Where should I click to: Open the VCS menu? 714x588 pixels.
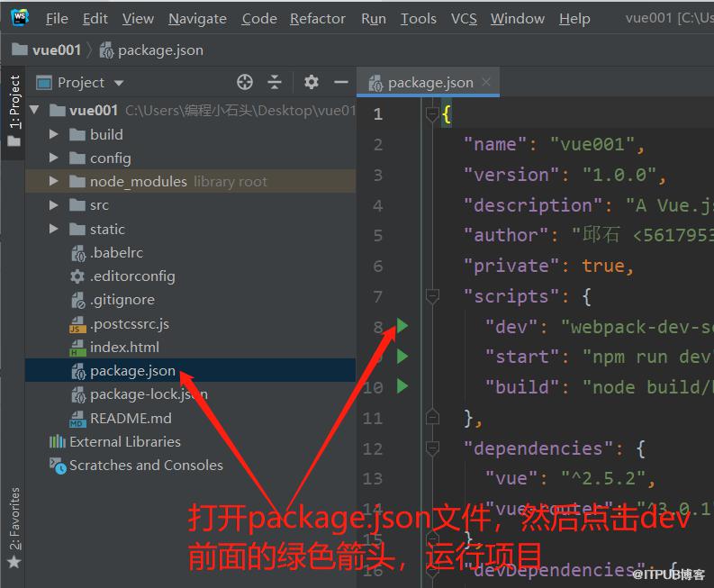click(x=464, y=19)
